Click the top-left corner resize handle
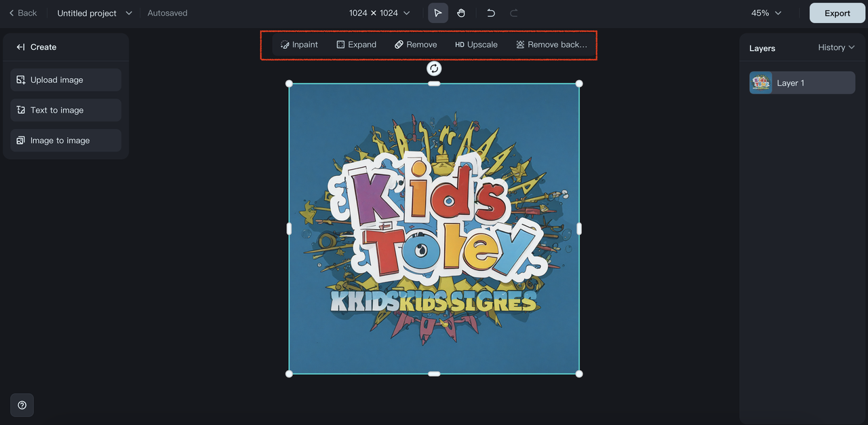The width and height of the screenshot is (868, 425). (x=290, y=84)
